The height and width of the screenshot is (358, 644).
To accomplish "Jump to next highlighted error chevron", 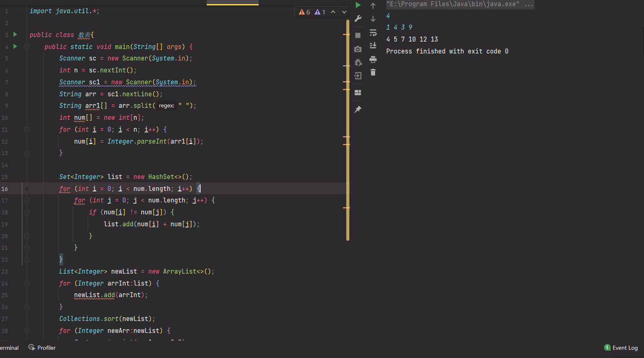I will coord(344,12).
